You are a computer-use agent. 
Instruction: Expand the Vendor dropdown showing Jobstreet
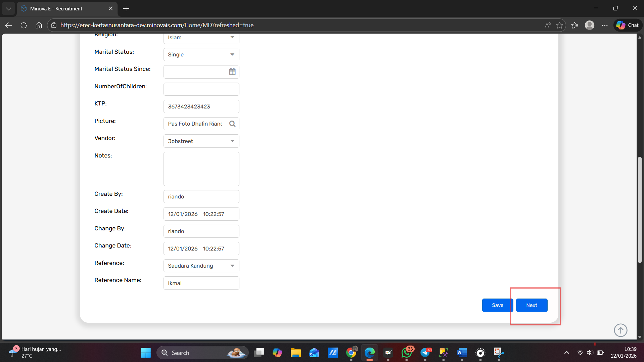[232, 141]
